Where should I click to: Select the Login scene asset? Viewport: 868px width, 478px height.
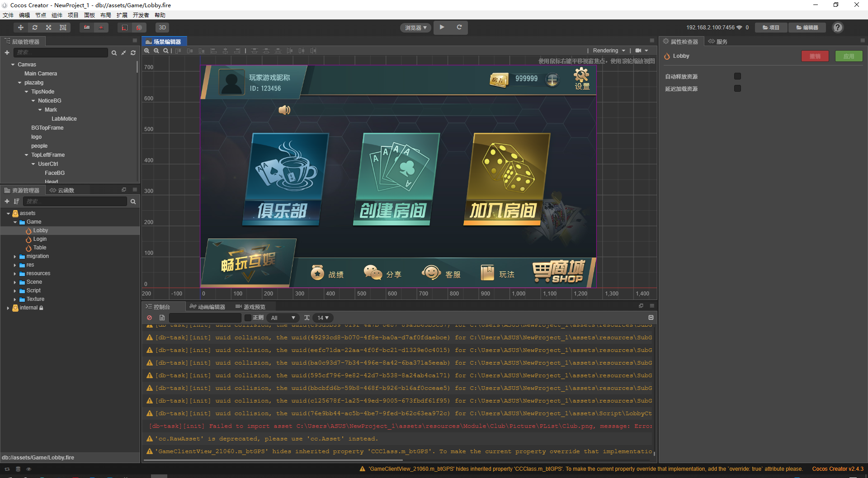40,239
